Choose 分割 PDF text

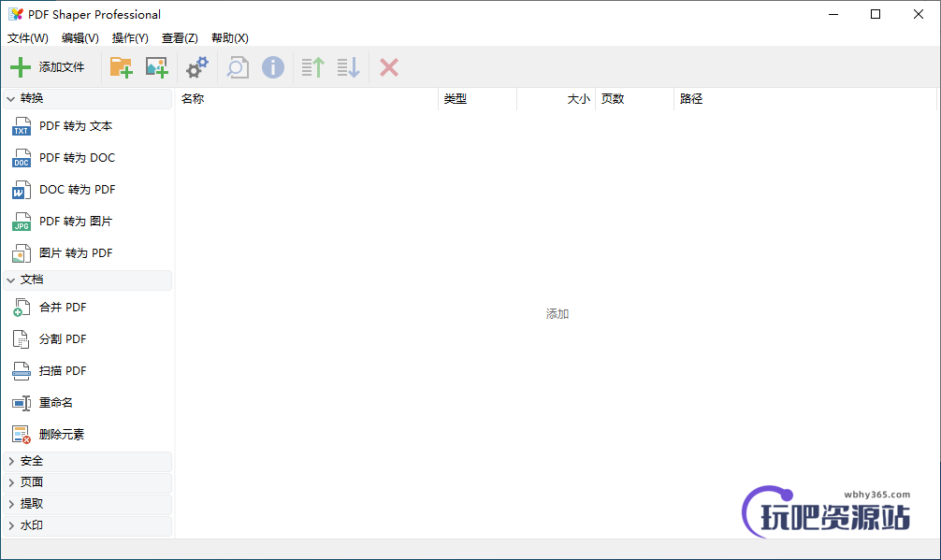click(63, 338)
